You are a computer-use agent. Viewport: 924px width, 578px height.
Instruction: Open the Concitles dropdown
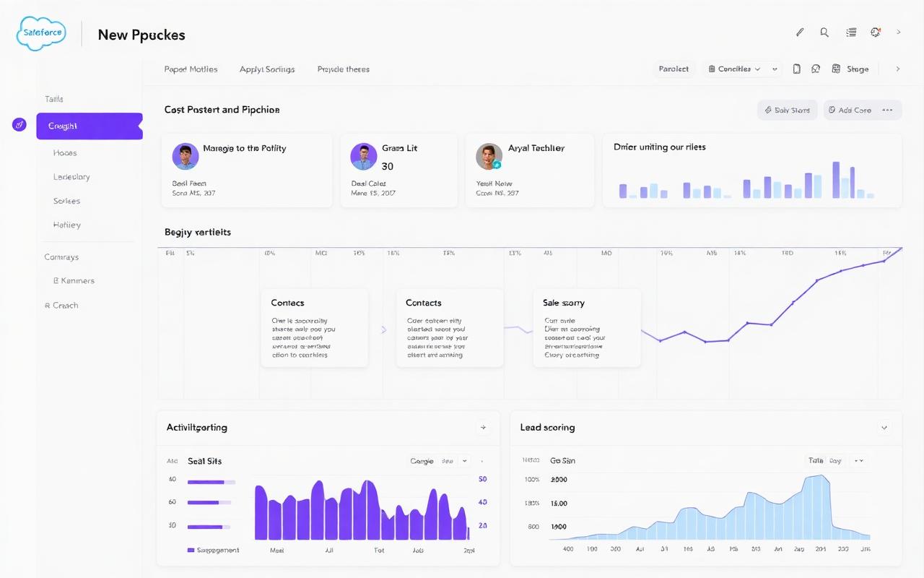pos(734,69)
